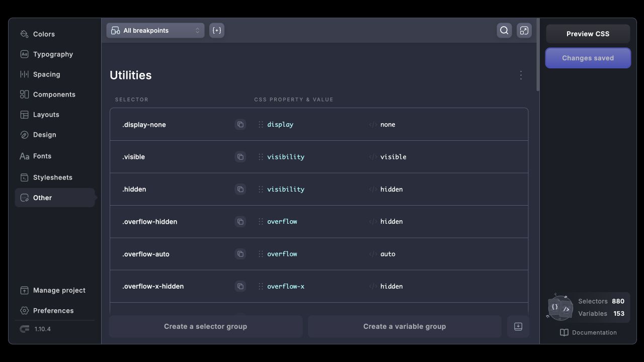Click the selectors and variables stats icon
644x362 pixels.
pyautogui.click(x=559, y=307)
